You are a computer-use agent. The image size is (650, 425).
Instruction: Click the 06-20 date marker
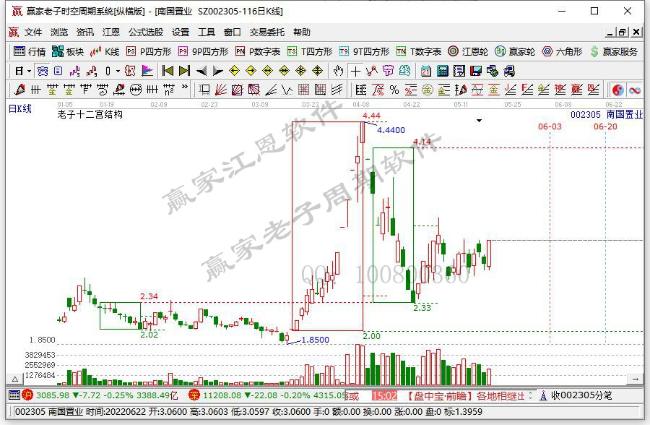click(605, 126)
